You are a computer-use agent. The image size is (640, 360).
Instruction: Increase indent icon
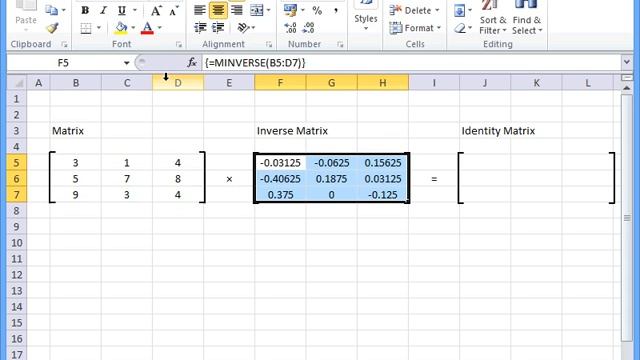tap(218, 27)
